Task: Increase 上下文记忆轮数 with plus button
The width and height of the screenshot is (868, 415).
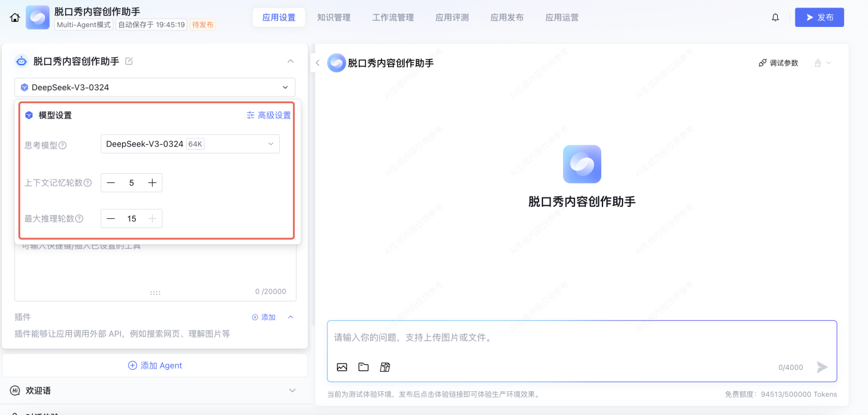Action: (x=152, y=183)
